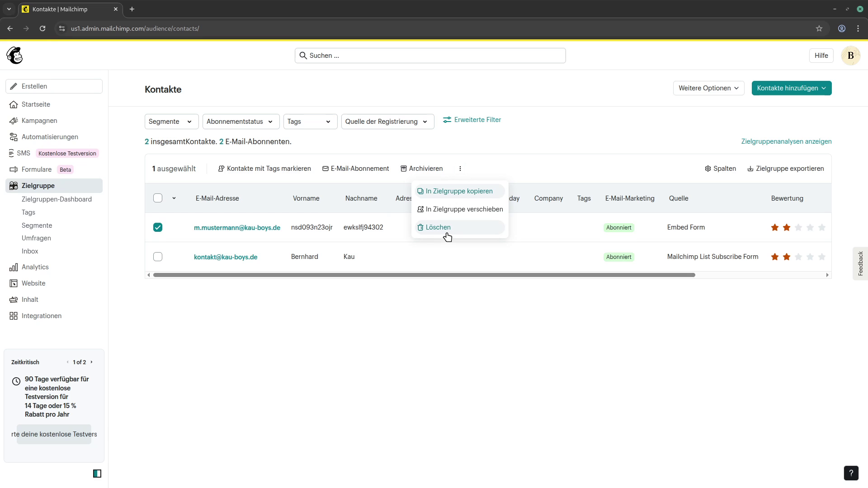Sort by E-Mail-Adresse column header
Image resolution: width=868 pixels, height=488 pixels.
click(217, 198)
